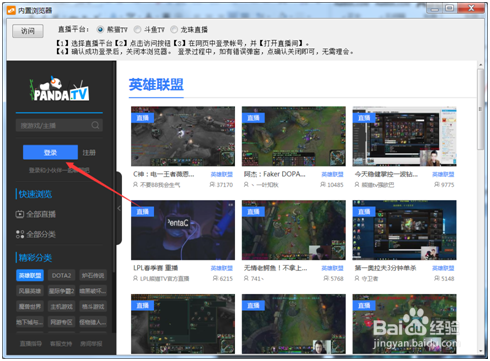490x361 pixels.
Task: Click the 'LPL春季赛 重播' stream title
Action: [x=155, y=268]
